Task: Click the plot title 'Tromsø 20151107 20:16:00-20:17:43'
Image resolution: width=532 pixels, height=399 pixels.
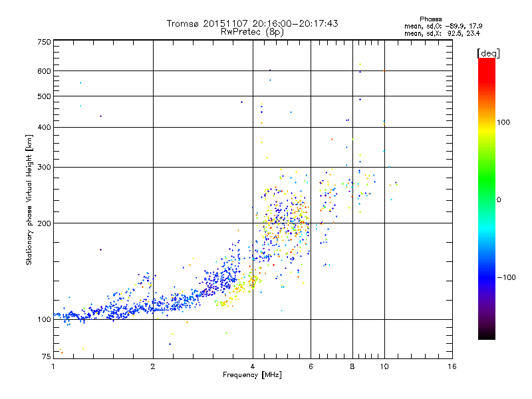Action: pyautogui.click(x=253, y=23)
